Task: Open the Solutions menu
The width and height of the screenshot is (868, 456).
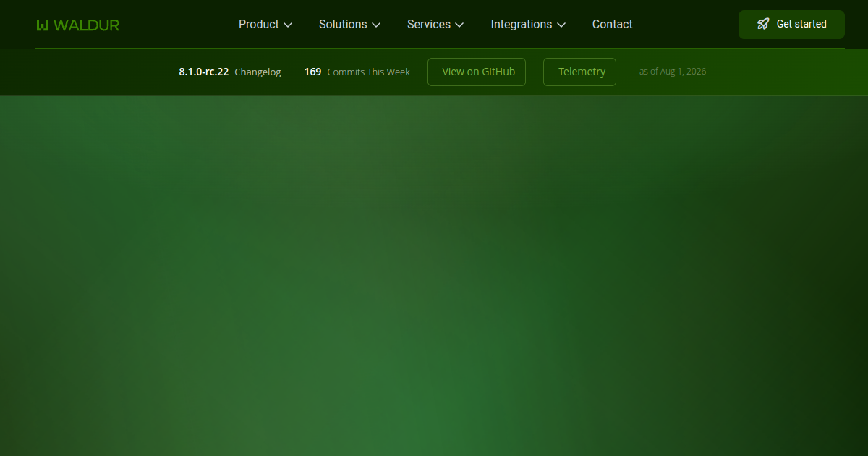Action: 349,25
